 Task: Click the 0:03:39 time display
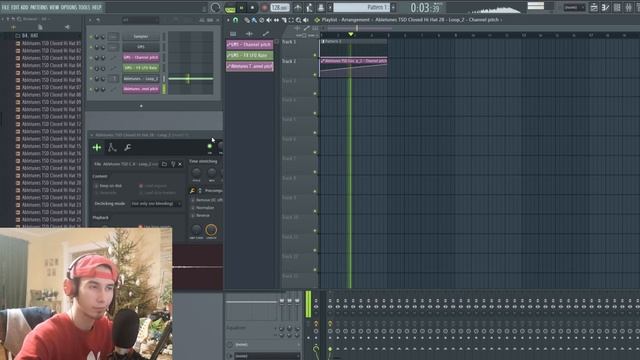tap(425, 8)
